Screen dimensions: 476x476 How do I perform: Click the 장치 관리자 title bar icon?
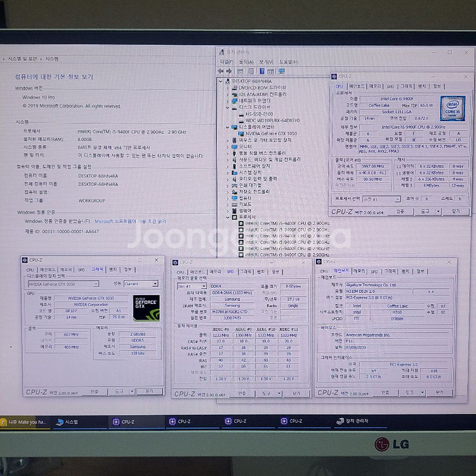tap(221, 52)
